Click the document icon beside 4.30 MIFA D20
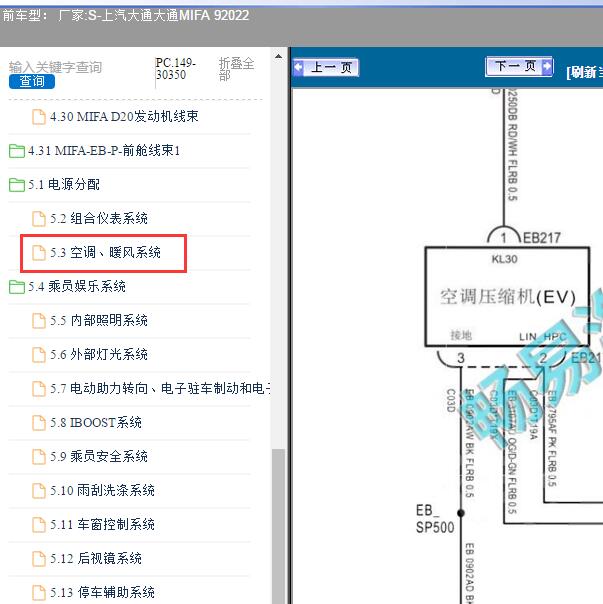This screenshot has height=604, width=603. [x=39, y=117]
